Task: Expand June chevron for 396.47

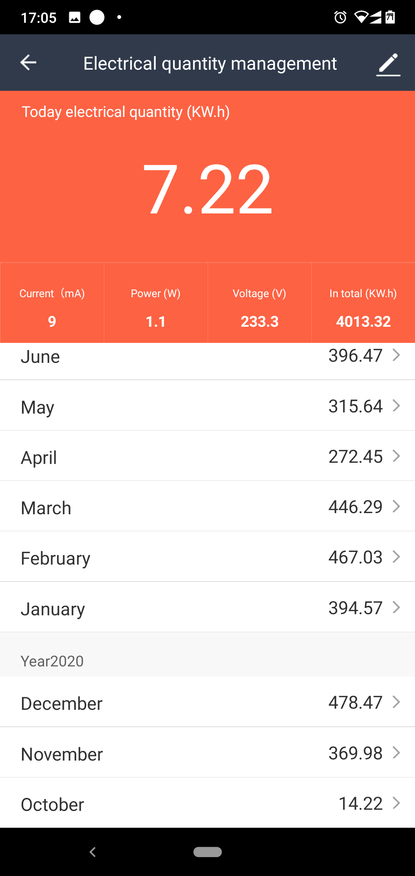Action: coord(397,355)
